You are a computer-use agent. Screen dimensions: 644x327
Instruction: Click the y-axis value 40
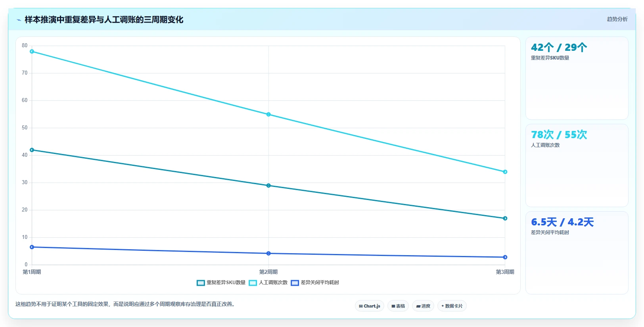[25, 155]
